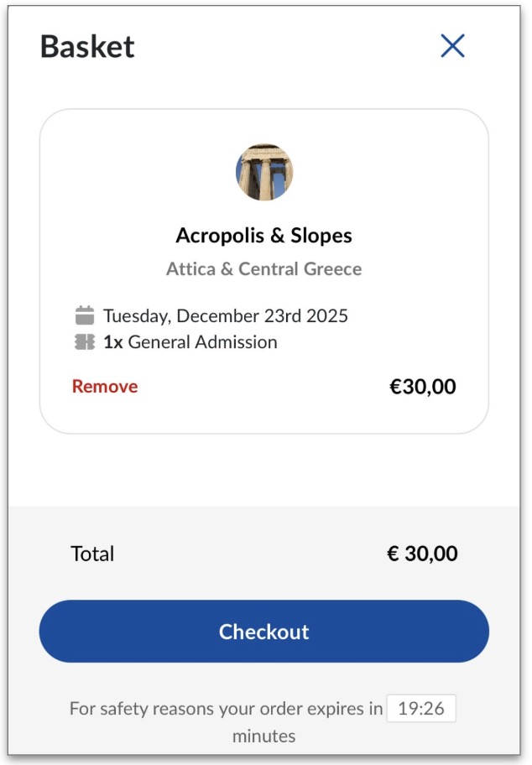532x765 pixels.
Task: Close the Basket panel with the X
Action: click(x=452, y=46)
